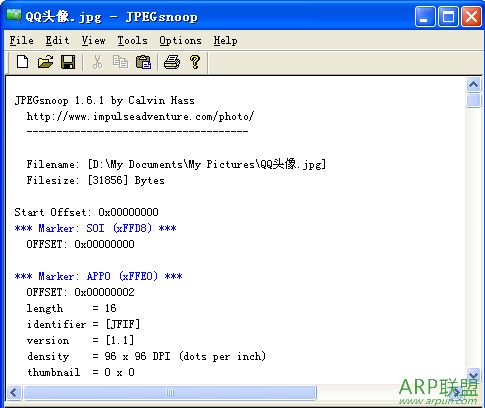Screen dimensions: 485x408
Task: Click the Paste clipboard icon
Action: 143,62
